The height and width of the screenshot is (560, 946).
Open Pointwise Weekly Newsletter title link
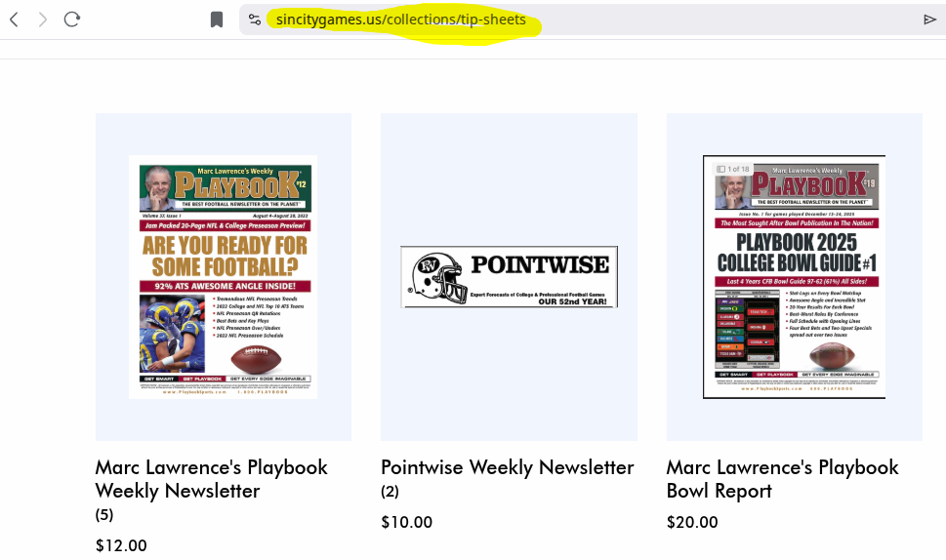point(507,467)
